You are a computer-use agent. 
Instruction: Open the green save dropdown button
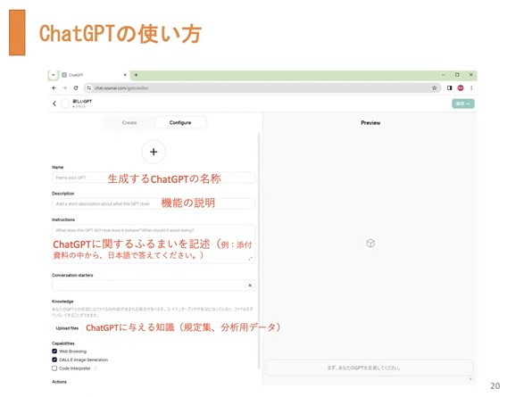click(462, 103)
